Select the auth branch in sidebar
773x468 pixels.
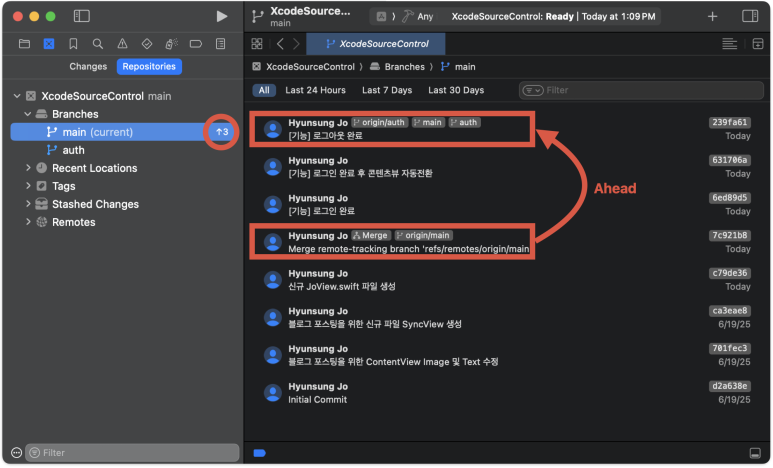(73, 150)
